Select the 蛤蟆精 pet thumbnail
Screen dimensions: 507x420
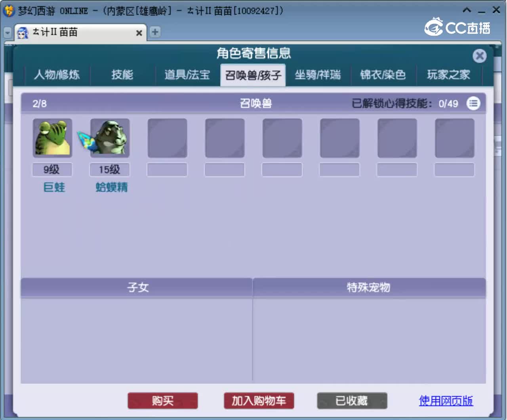109,137
